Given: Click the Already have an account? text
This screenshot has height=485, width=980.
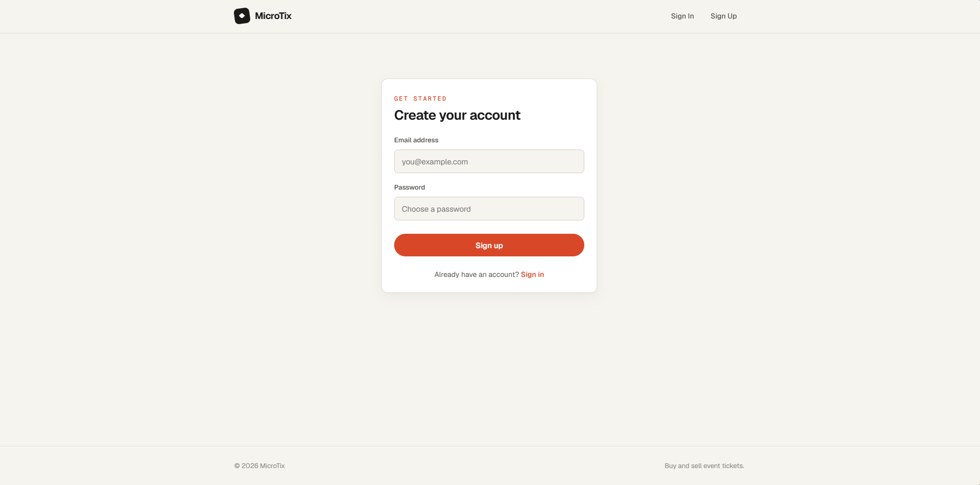Looking at the screenshot, I should click(476, 274).
